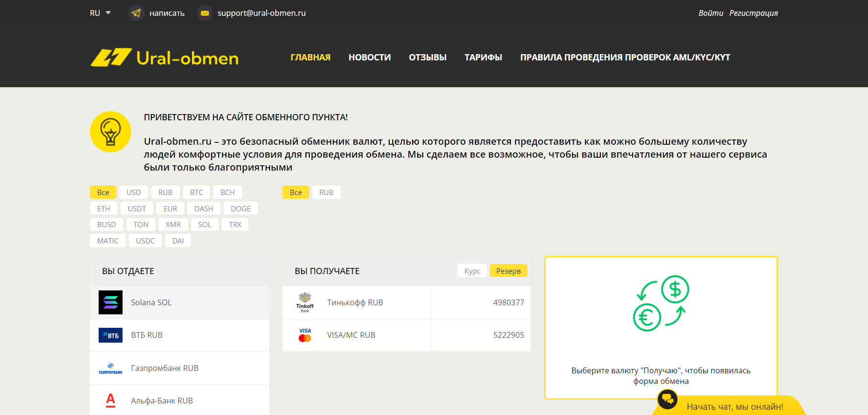Select the TRX currency filter
Viewport: 868px width, 415px height.
(x=235, y=224)
